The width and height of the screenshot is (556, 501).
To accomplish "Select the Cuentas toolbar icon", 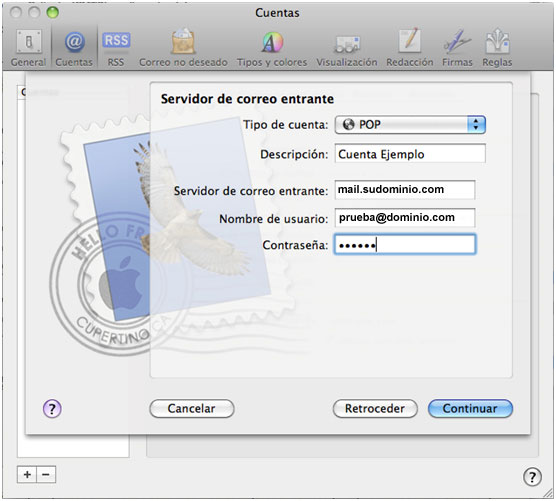I will (x=74, y=48).
